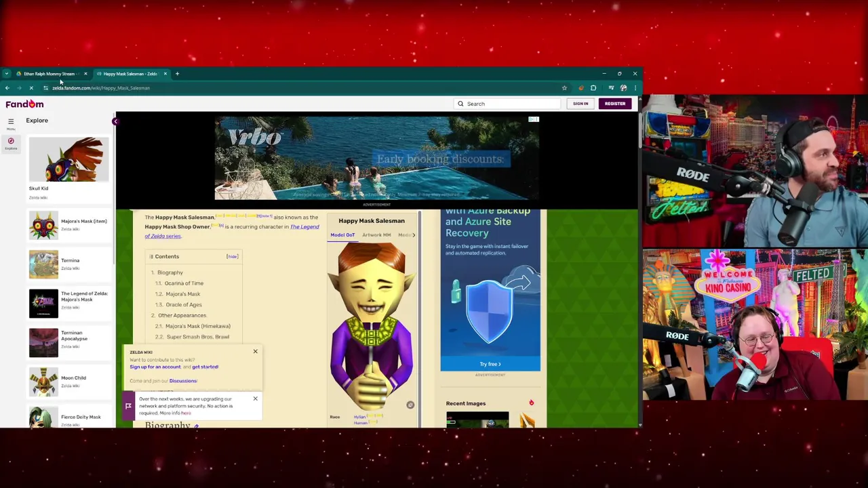Jump to Biography in the Contents
This screenshot has width=868, height=488.
pos(170,272)
